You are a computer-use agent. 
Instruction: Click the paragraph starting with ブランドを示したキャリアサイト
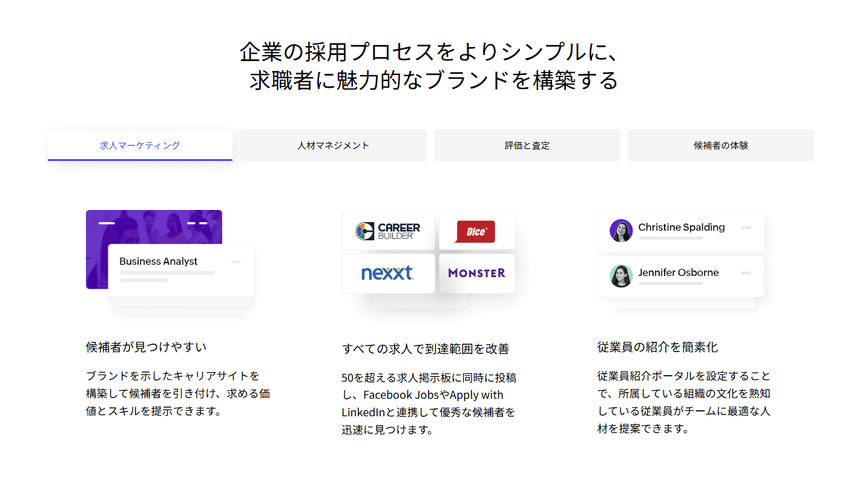178,393
